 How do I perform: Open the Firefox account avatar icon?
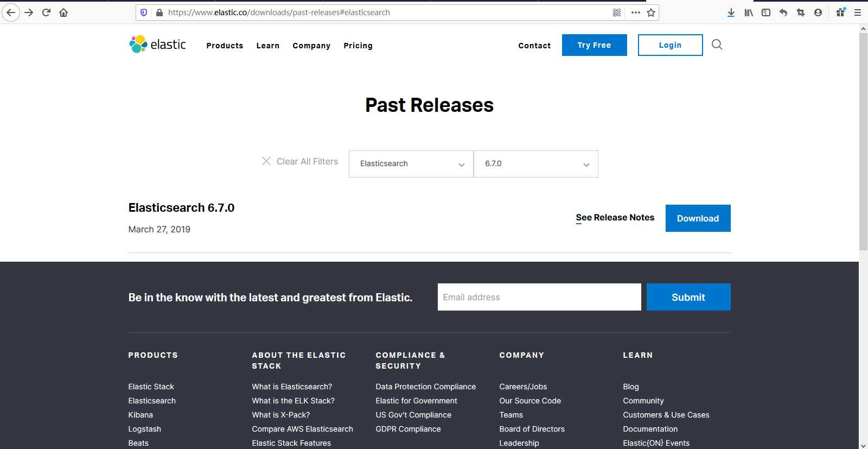(818, 12)
